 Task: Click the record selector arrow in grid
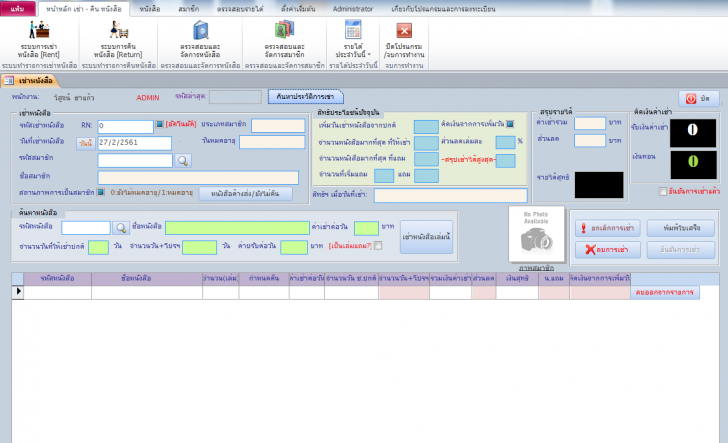coord(18,292)
